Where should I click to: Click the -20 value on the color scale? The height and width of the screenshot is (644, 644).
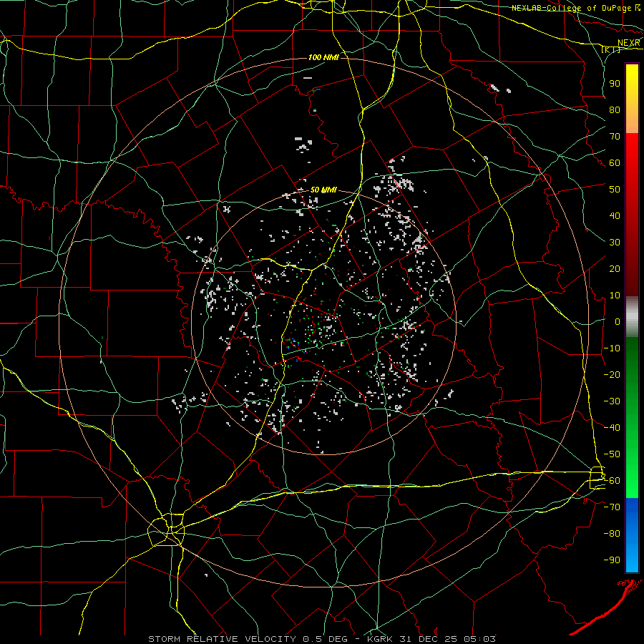click(612, 374)
